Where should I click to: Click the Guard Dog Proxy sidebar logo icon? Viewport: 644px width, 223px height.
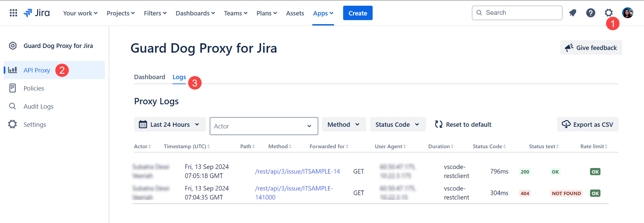(x=13, y=46)
